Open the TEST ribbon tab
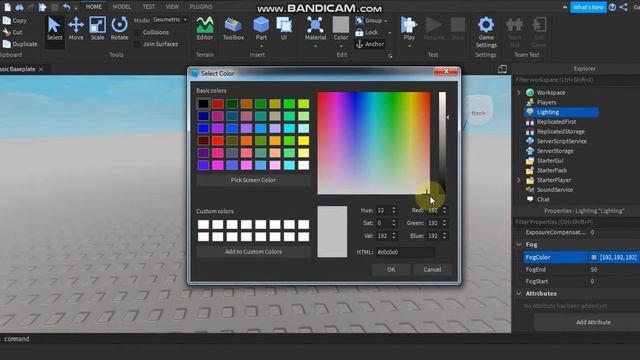640x360 pixels. point(149,7)
